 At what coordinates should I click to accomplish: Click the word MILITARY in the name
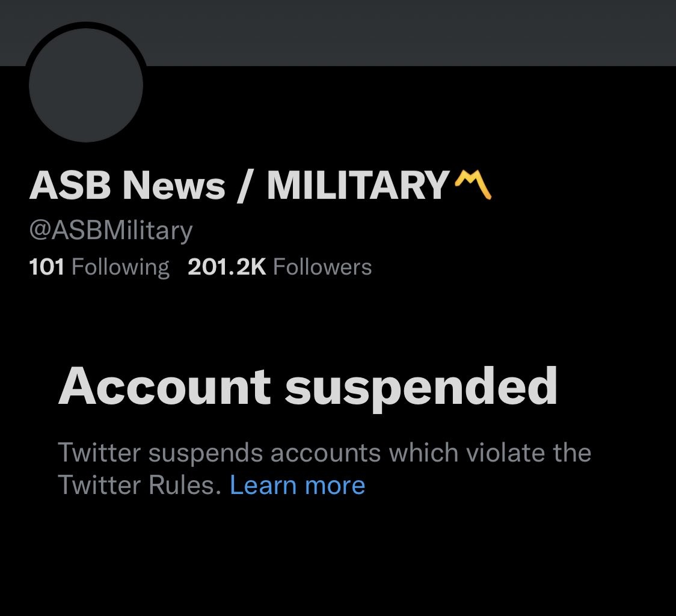[x=358, y=186]
